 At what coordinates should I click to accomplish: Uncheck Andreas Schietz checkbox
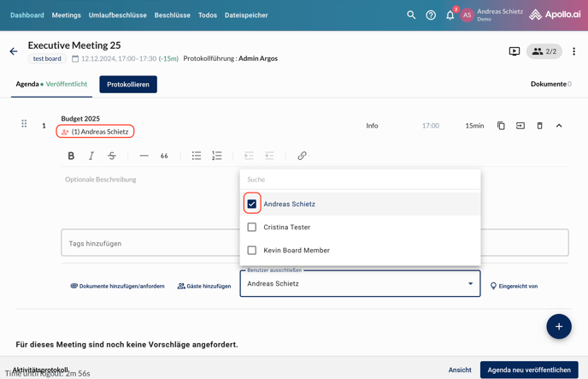[252, 204]
